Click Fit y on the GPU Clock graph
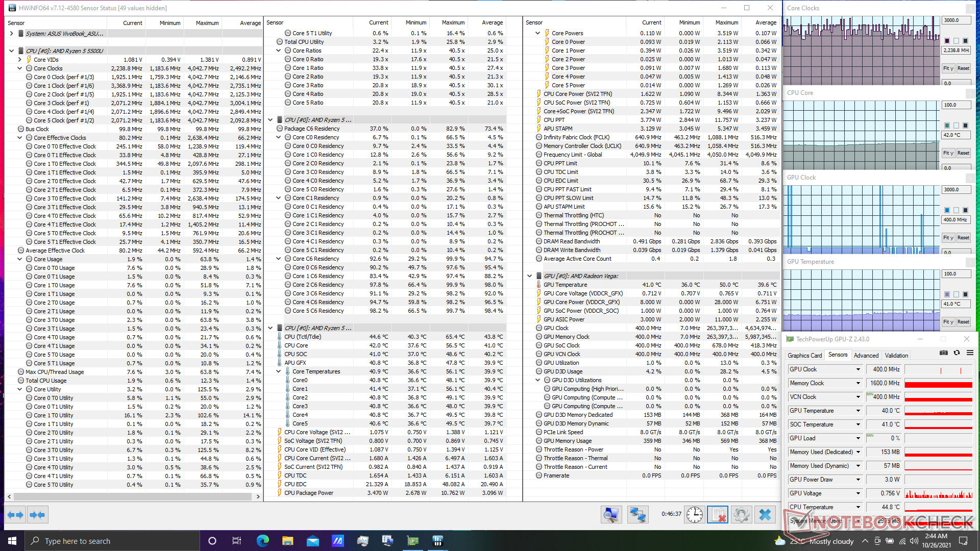This screenshot has height=551, width=980. [x=948, y=238]
